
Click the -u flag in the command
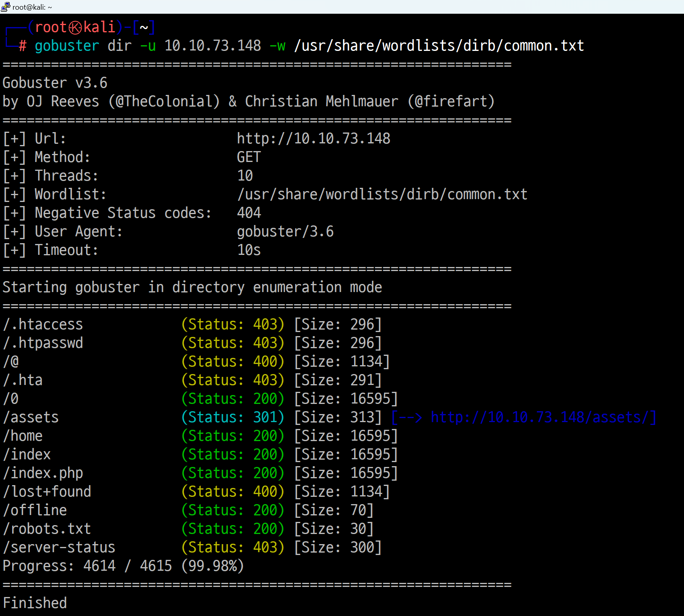pyautogui.click(x=148, y=46)
